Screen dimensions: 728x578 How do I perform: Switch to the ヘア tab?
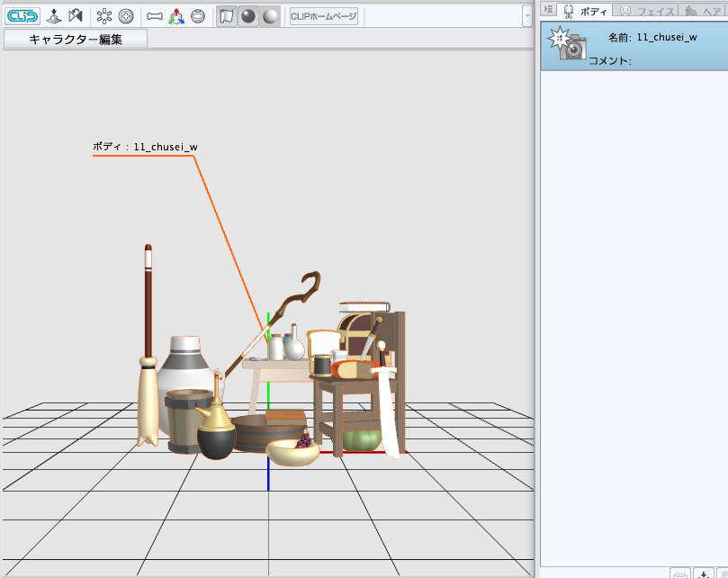(x=703, y=11)
